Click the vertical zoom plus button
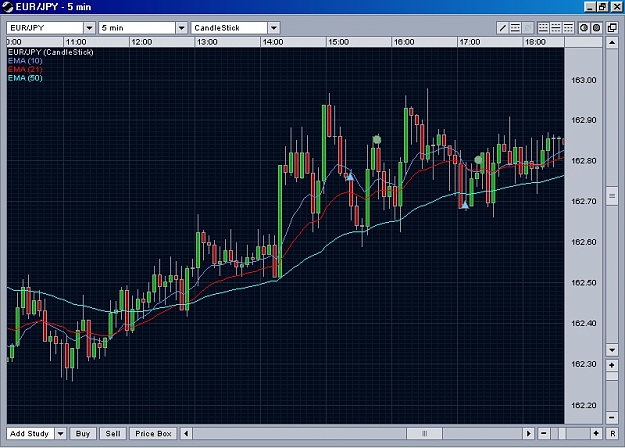Screen dimensions: 625x448 [612, 365]
